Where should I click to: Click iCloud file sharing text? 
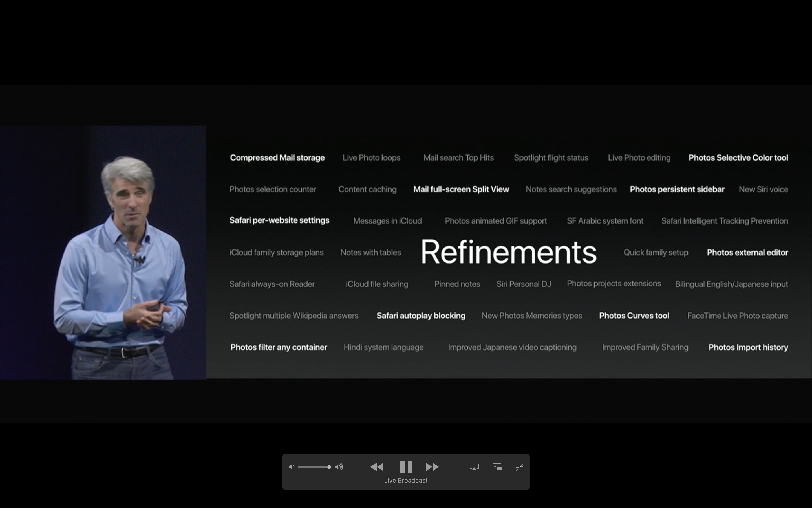pos(377,284)
